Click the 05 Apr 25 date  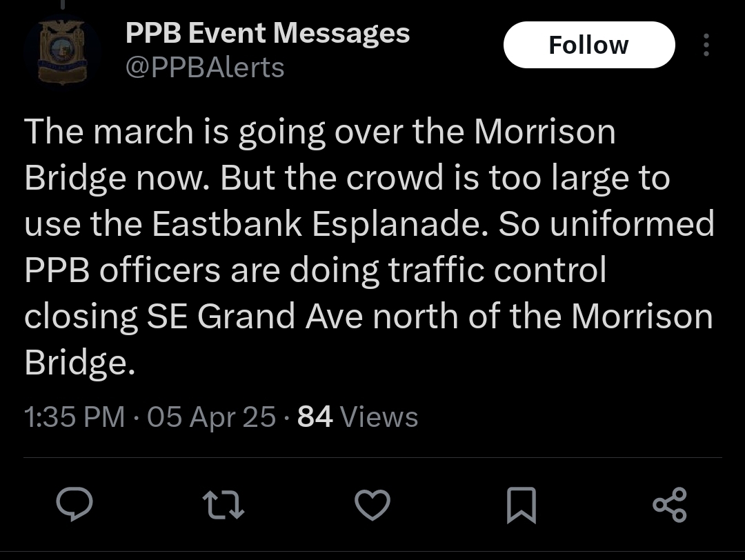pyautogui.click(x=211, y=417)
